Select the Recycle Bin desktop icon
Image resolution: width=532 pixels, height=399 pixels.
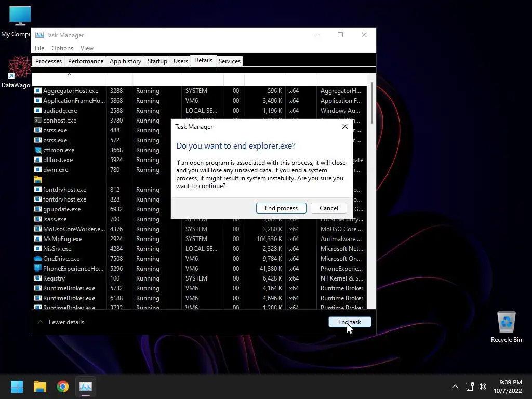click(506, 327)
